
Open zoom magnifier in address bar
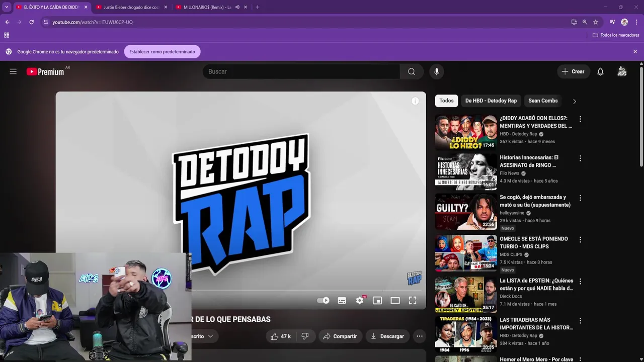pyautogui.click(x=585, y=22)
